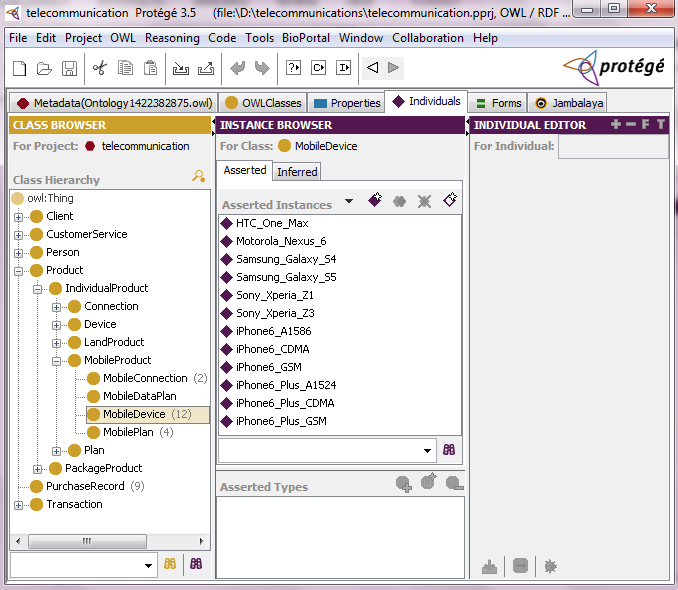Expand the Person class node
The width and height of the screenshot is (678, 590).
pyautogui.click(x=18, y=253)
